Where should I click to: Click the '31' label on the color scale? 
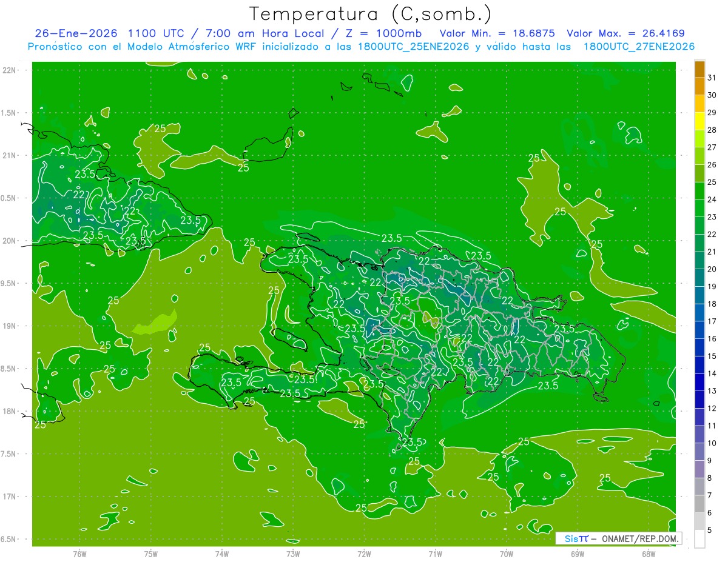712,78
